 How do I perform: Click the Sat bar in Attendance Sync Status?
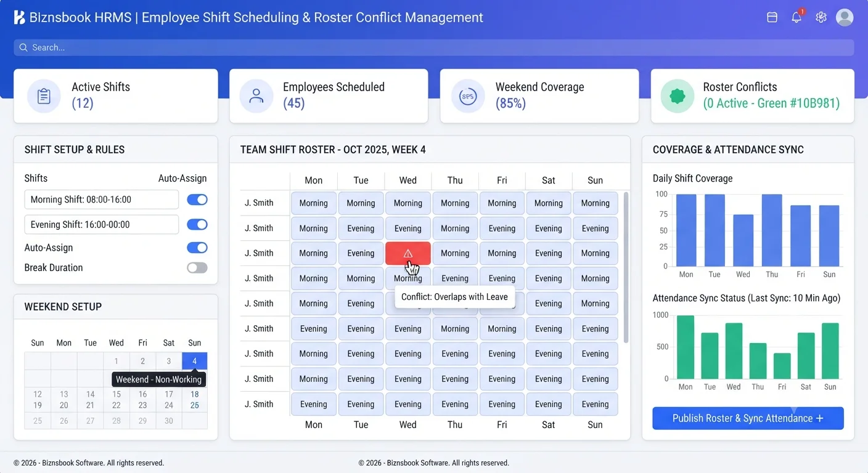(x=806, y=356)
